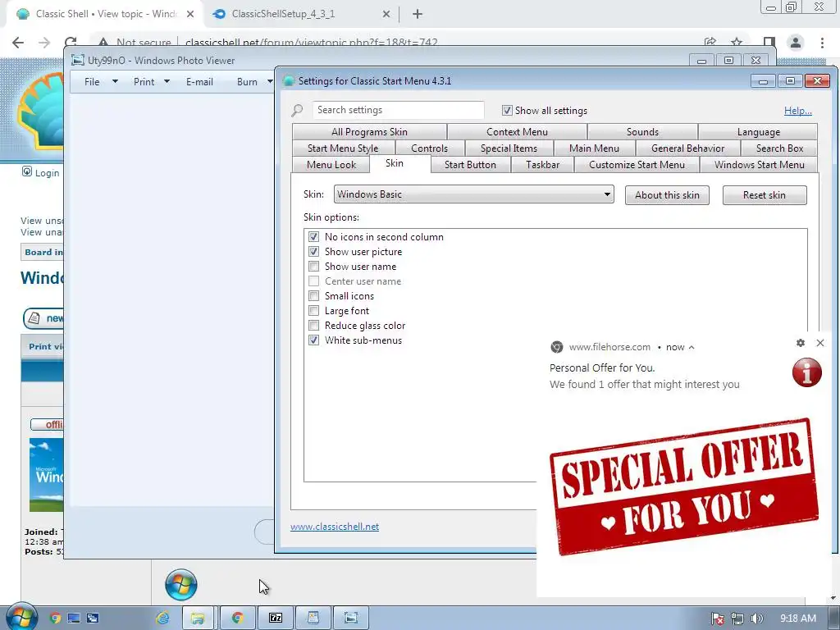The image size is (840, 630).
Task: Open the Chrome three-dot menu
Action: 822,43
